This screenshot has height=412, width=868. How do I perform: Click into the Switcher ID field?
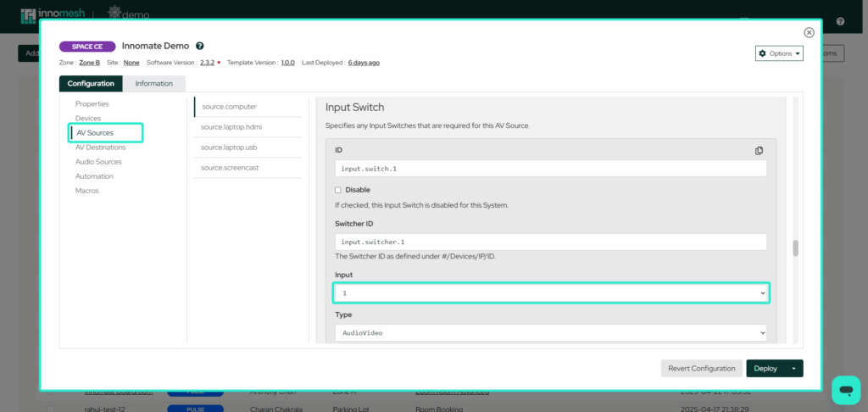551,242
